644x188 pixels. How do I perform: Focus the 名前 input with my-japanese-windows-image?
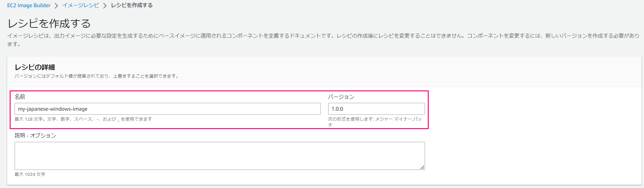tap(167, 109)
